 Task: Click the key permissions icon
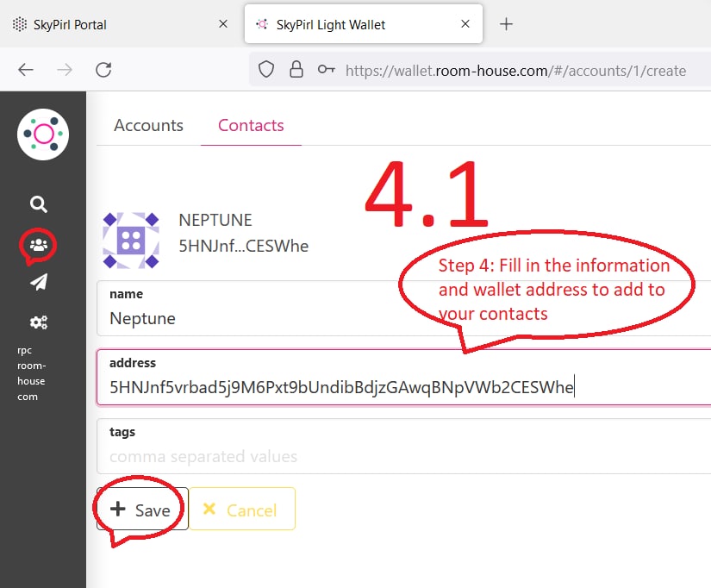coord(326,70)
